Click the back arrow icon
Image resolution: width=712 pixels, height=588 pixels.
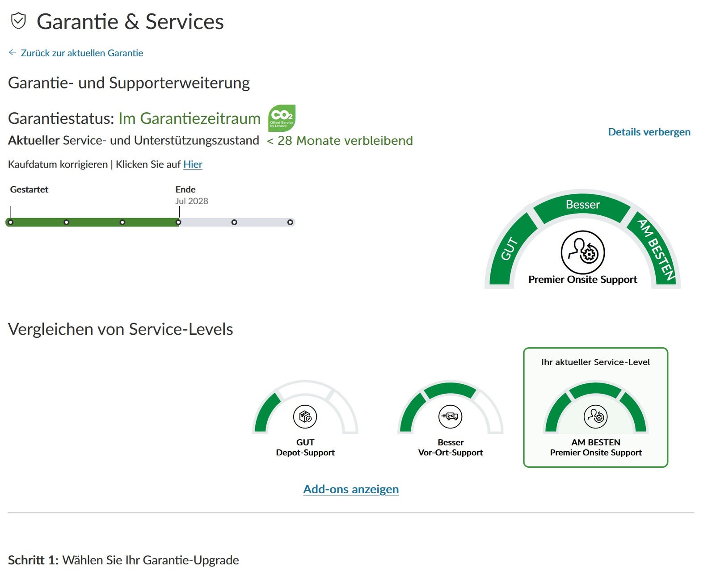13,53
